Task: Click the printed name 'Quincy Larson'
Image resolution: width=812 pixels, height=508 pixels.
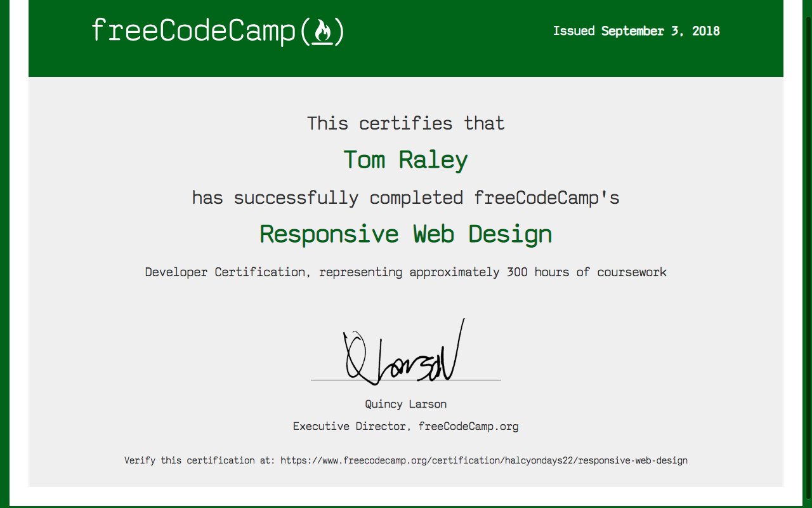Action: [406, 404]
